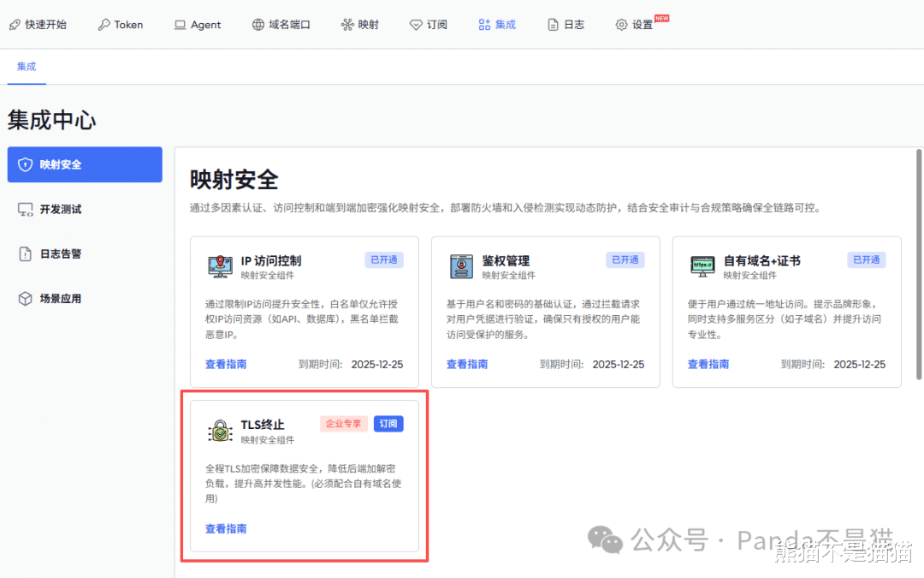Click 已开通 badge on 鉴权管理 card
This screenshot has height=578, width=924.
click(625, 260)
